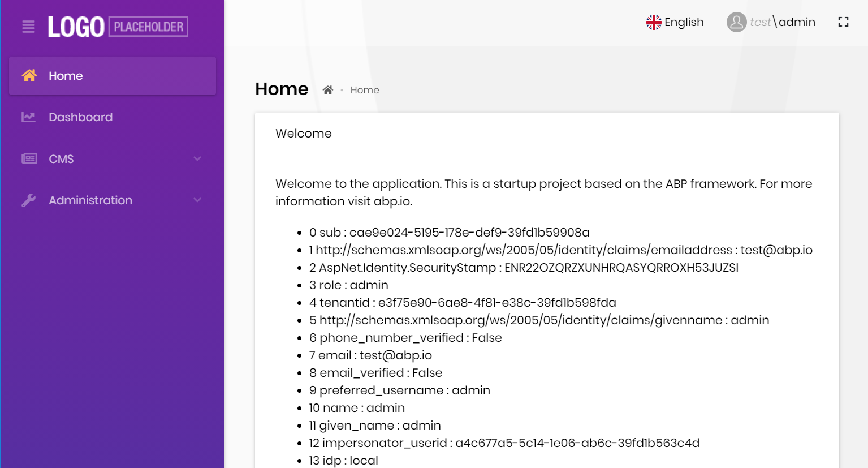Toggle the Home menu item selection
868x468 pixels.
(x=66, y=75)
